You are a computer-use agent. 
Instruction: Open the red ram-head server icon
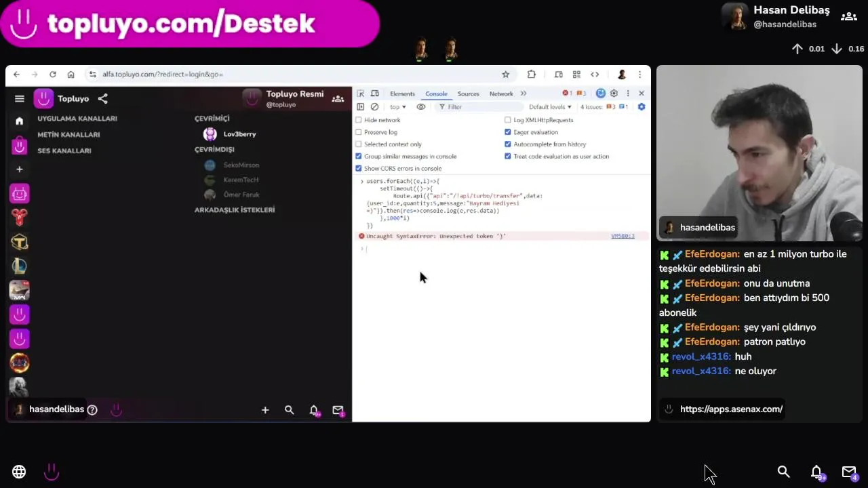[19, 218]
